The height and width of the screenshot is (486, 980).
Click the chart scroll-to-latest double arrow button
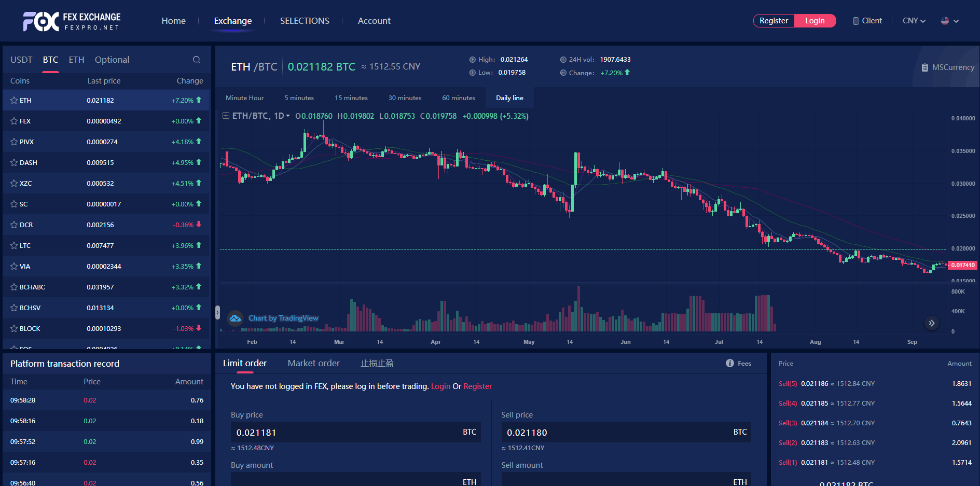coord(931,323)
